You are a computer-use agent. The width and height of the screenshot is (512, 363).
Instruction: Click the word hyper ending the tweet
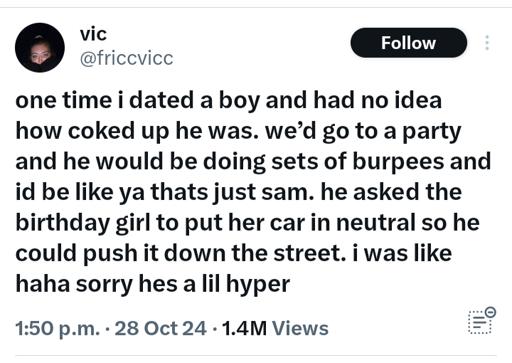pos(258,285)
